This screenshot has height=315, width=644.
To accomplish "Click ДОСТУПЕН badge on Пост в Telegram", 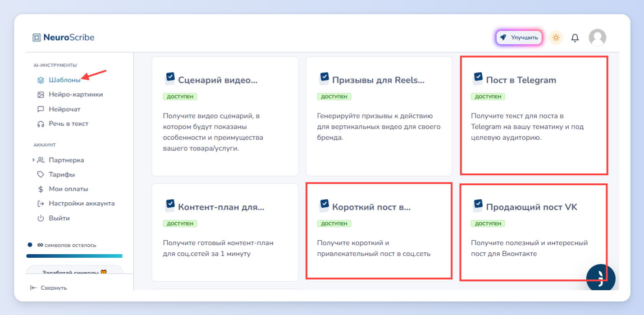I will 488,96.
